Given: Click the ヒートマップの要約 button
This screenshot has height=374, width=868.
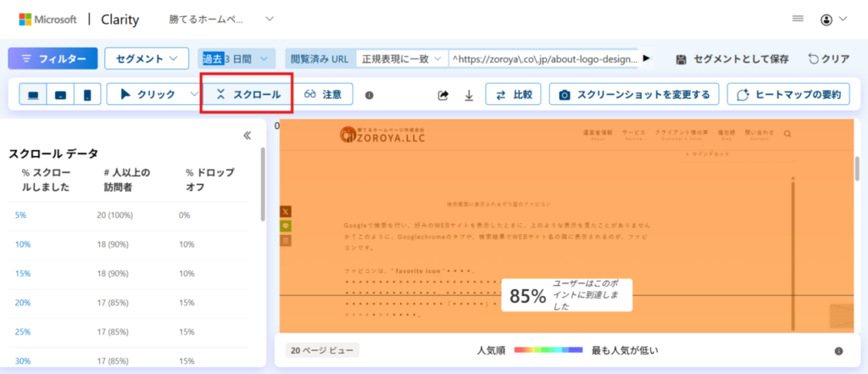Looking at the screenshot, I should (788, 95).
